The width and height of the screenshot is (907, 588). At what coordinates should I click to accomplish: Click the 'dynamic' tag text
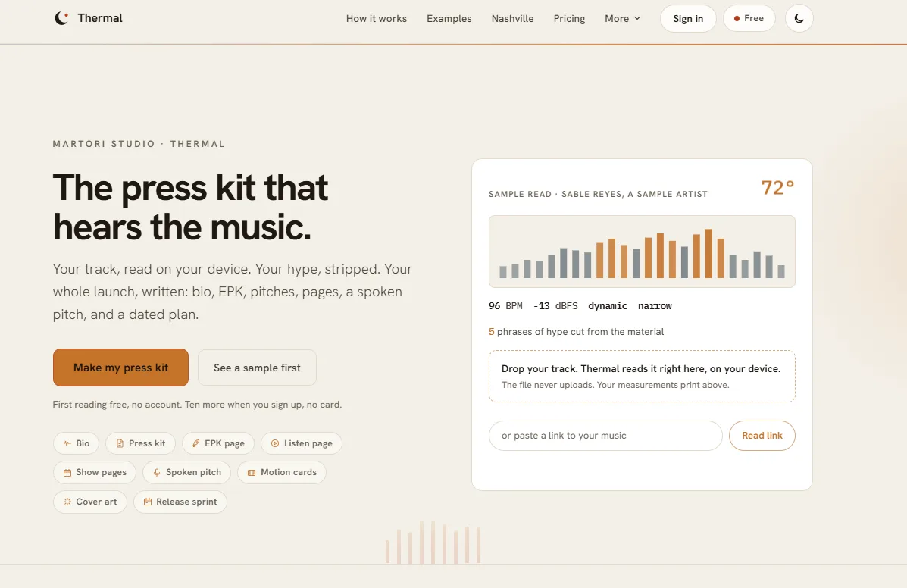608,306
